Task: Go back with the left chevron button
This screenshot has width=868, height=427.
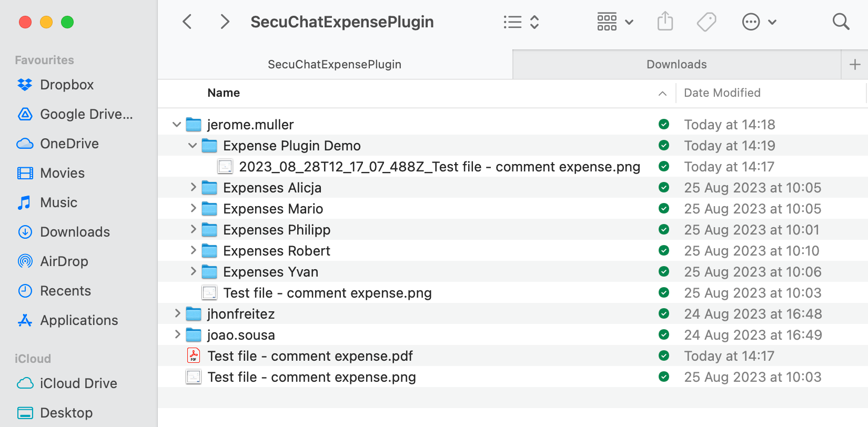Action: (x=187, y=22)
